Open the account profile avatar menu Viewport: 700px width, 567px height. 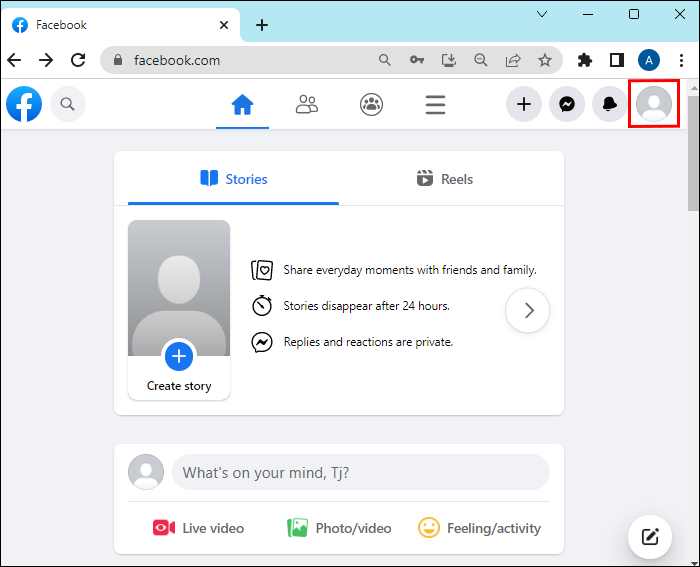coord(654,104)
